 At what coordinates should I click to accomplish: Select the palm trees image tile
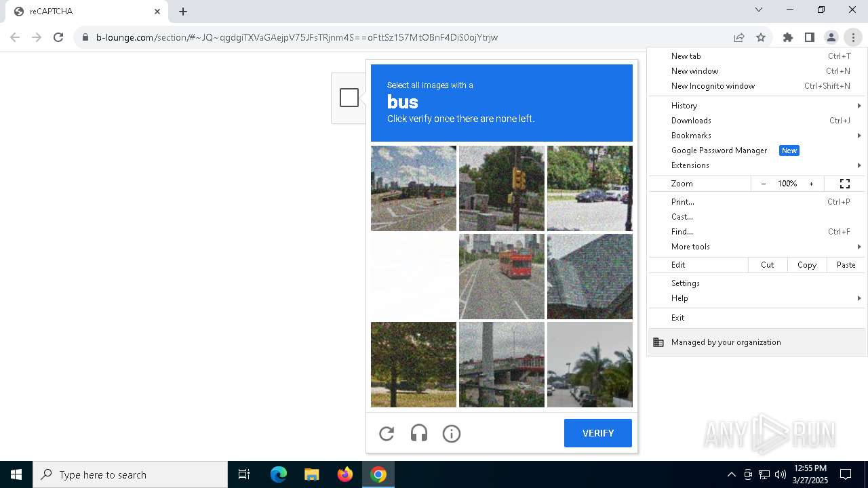click(590, 365)
